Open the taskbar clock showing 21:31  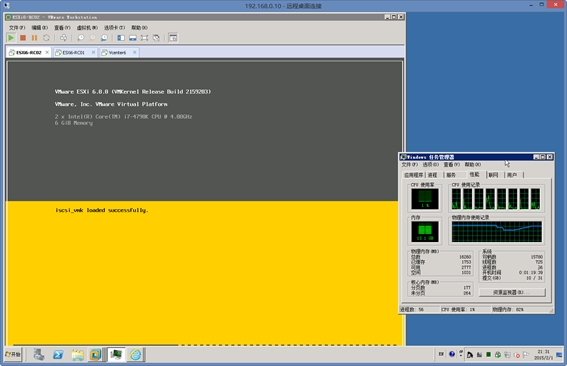pos(543,354)
